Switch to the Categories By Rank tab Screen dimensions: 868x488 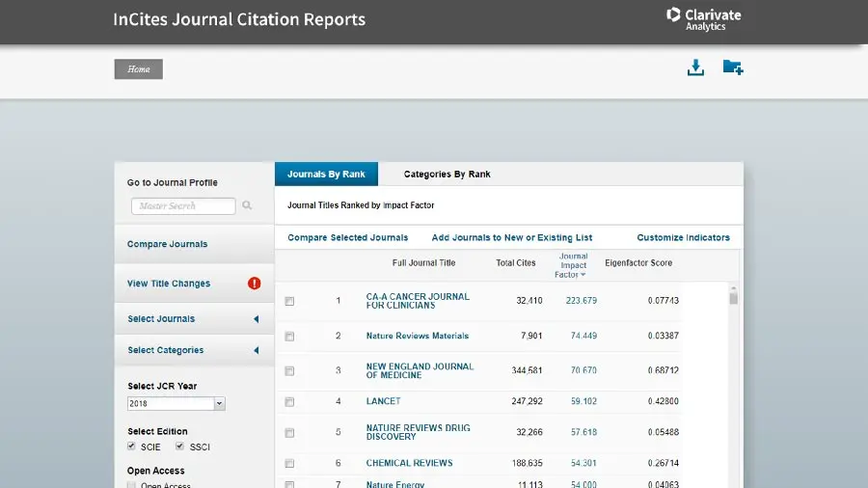tap(447, 175)
